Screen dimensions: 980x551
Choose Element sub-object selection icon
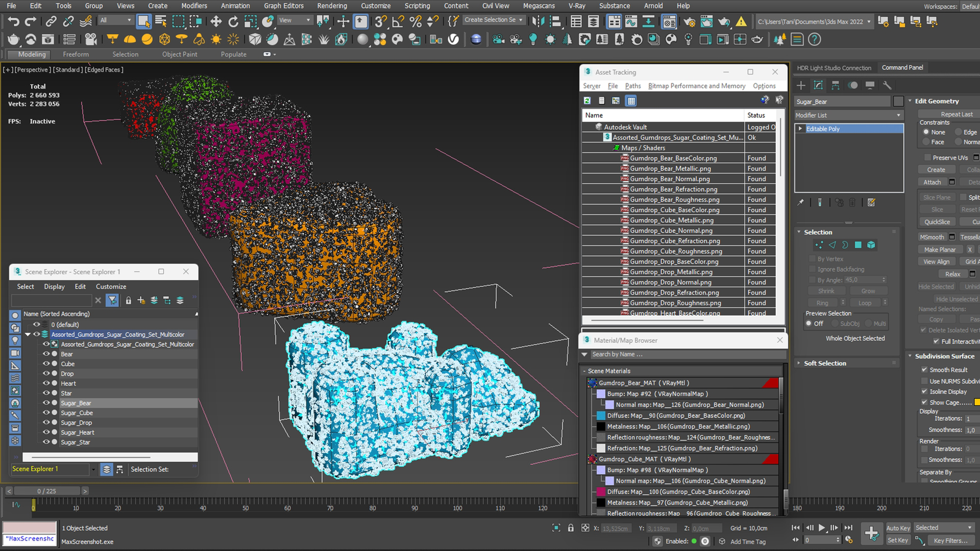coord(871,245)
